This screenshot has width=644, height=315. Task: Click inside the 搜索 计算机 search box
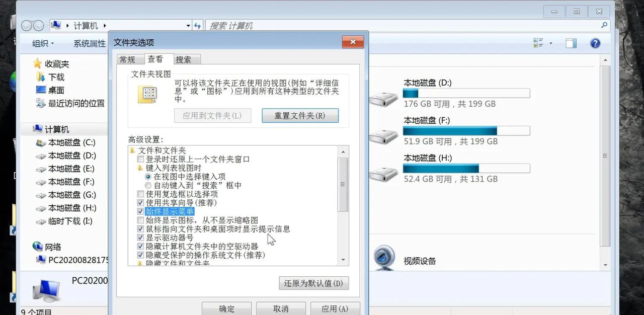coord(252,25)
